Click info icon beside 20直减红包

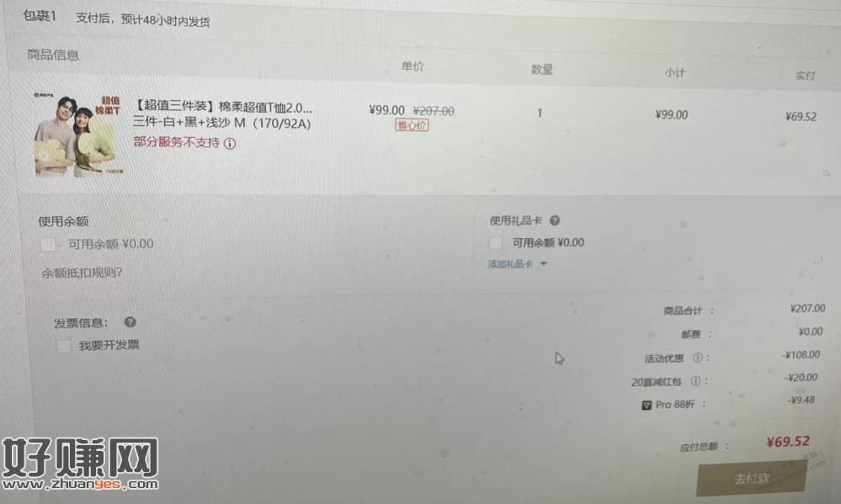tap(695, 380)
